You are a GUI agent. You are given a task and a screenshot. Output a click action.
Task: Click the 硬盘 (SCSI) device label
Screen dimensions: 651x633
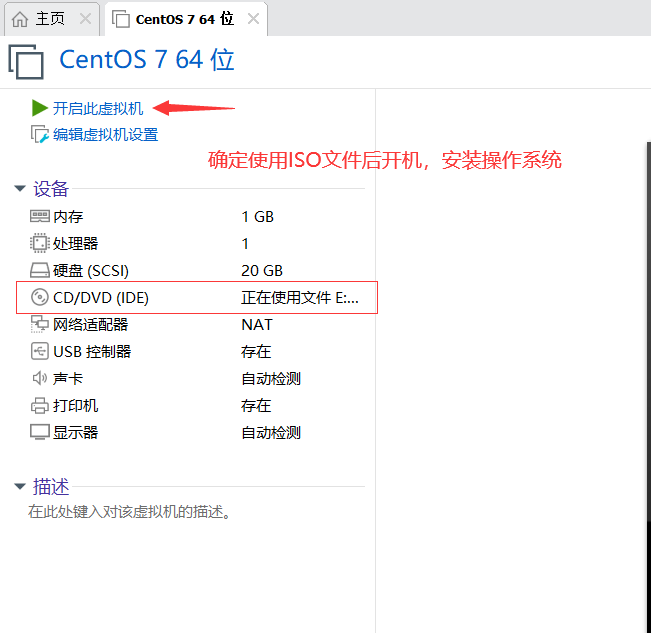point(91,270)
